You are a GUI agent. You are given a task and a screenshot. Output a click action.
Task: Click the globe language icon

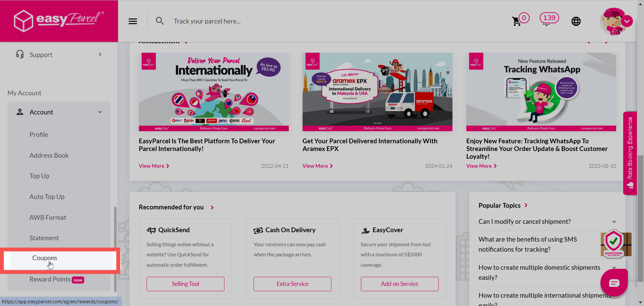(x=576, y=21)
